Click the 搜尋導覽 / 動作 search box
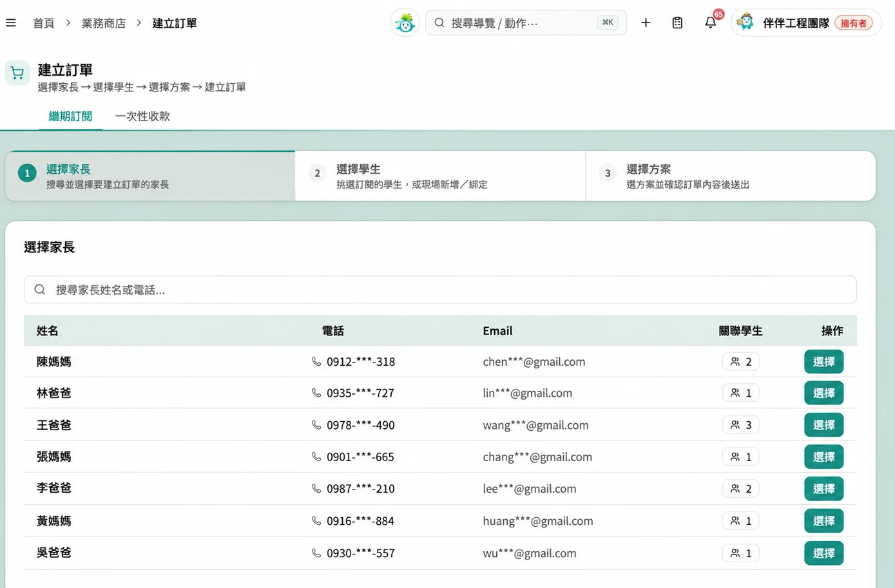 click(526, 23)
